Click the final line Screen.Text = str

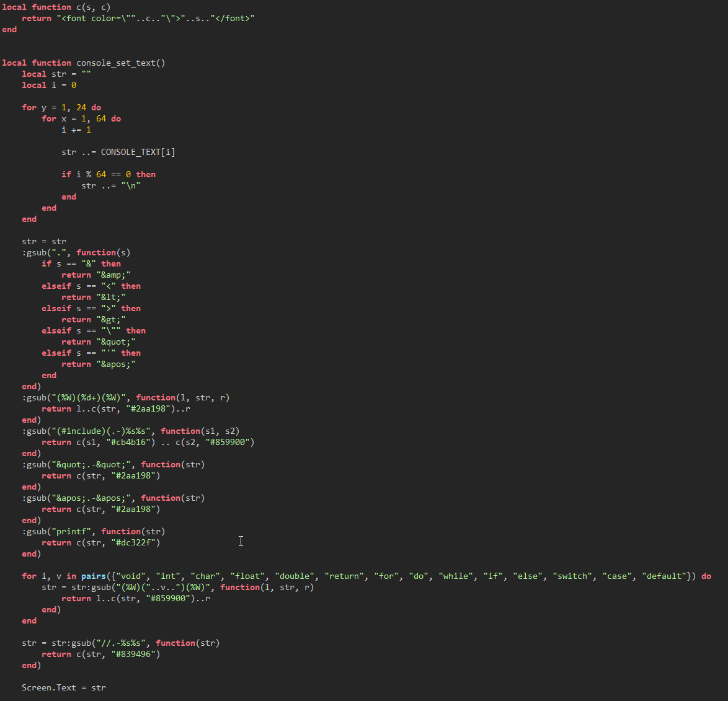coord(63,687)
